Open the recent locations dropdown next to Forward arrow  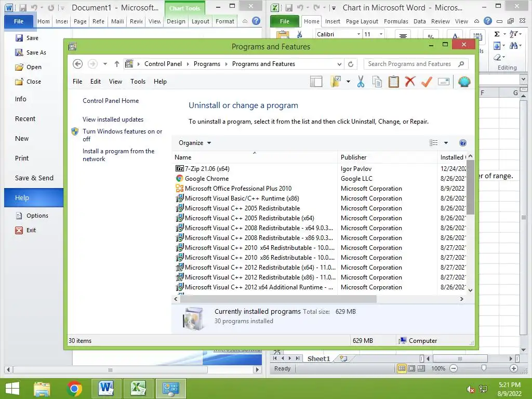coord(105,64)
